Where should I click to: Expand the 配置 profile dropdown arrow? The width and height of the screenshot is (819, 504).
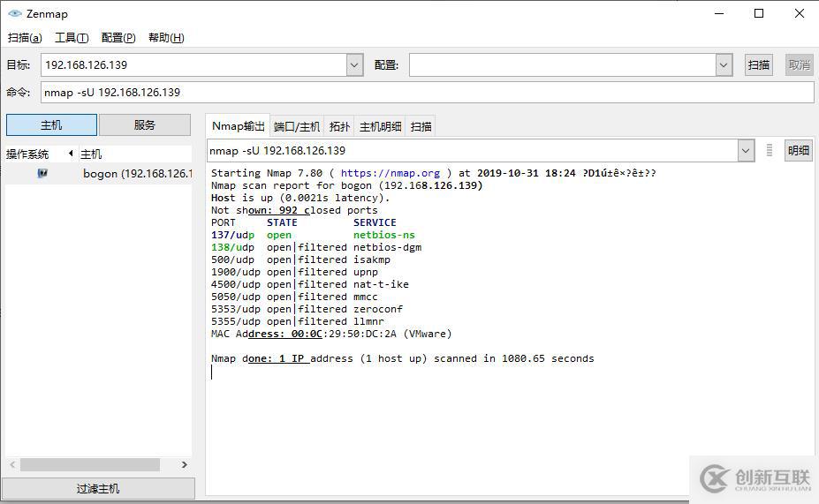tap(724, 65)
